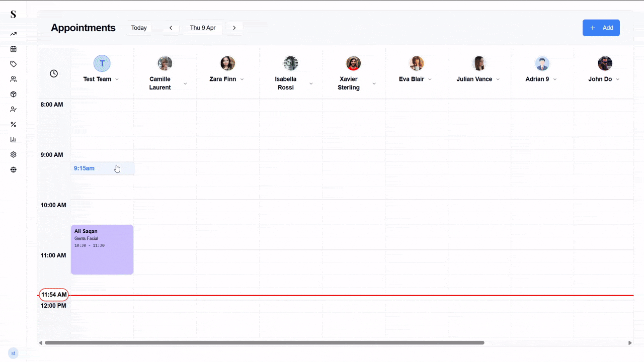
Task: Open the clients section via people icon
Action: [x=13, y=79]
